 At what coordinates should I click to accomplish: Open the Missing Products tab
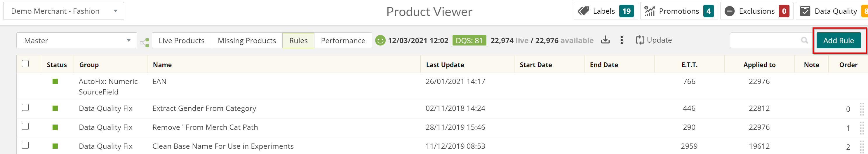(247, 41)
